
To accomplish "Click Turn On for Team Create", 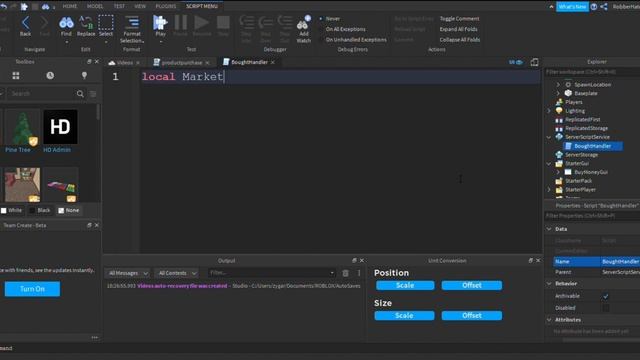I will [x=32, y=289].
